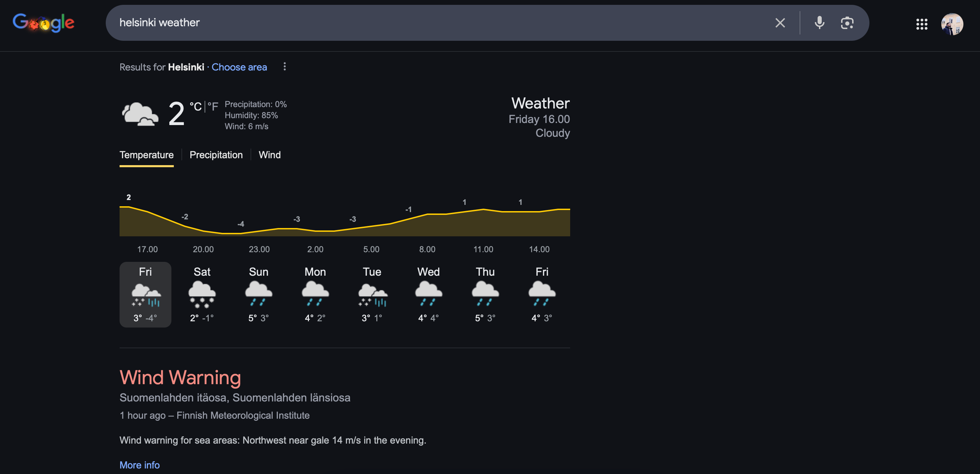Select the Temperature graph toggle

click(146, 154)
